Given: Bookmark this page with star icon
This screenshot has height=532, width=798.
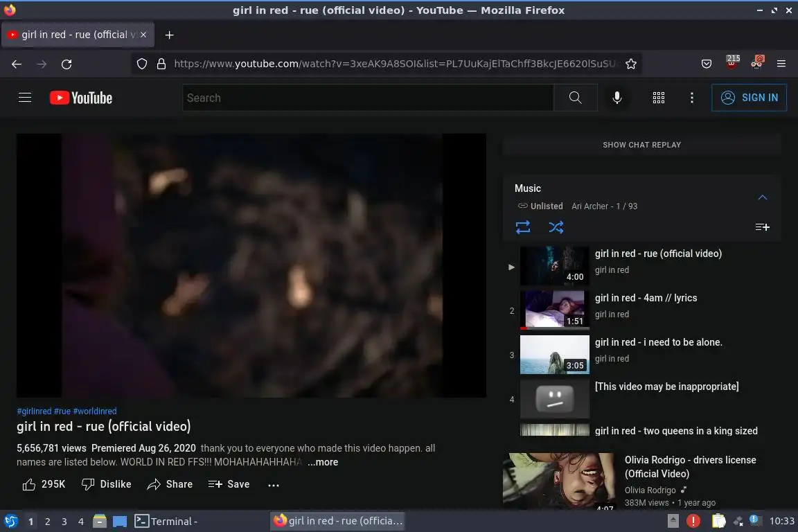Looking at the screenshot, I should 630,64.
